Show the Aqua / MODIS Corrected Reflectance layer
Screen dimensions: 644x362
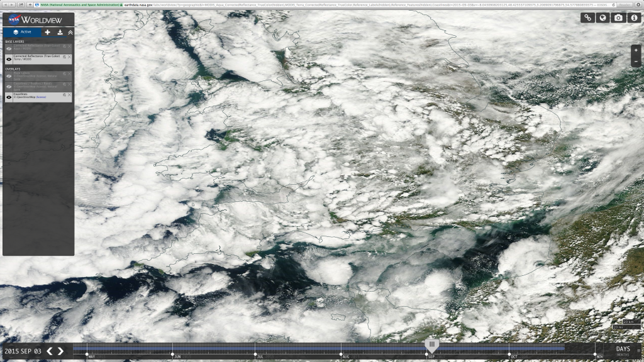pyautogui.click(x=9, y=48)
